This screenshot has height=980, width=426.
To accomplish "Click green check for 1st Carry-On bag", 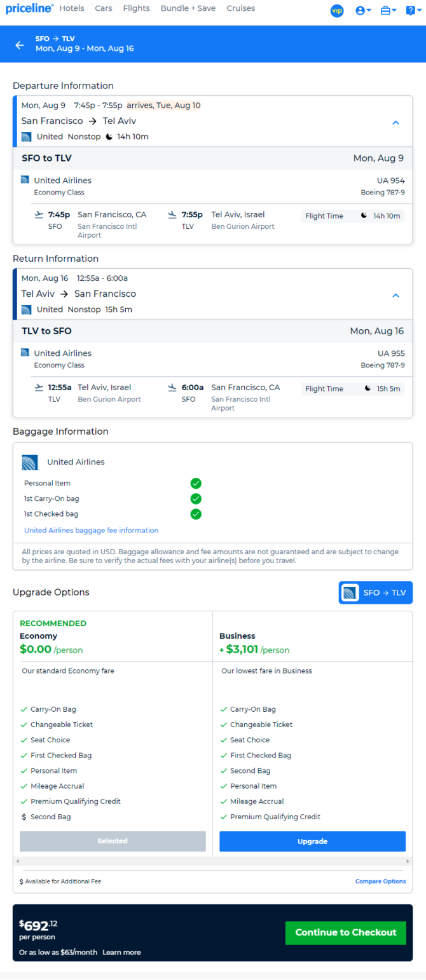I will click(196, 499).
